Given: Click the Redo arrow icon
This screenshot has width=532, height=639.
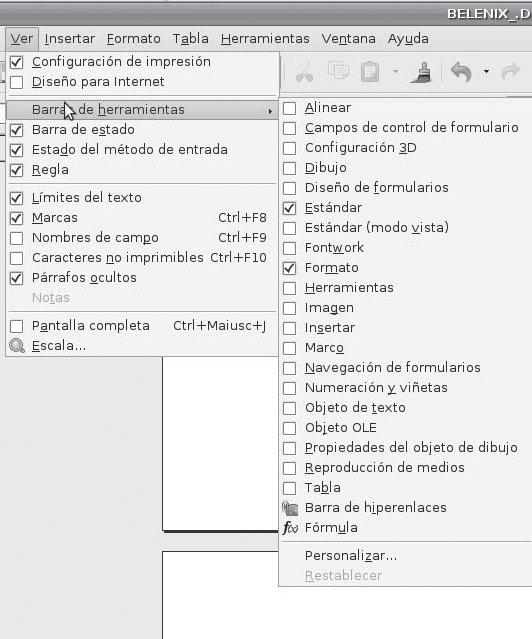Looking at the screenshot, I should (x=511, y=72).
